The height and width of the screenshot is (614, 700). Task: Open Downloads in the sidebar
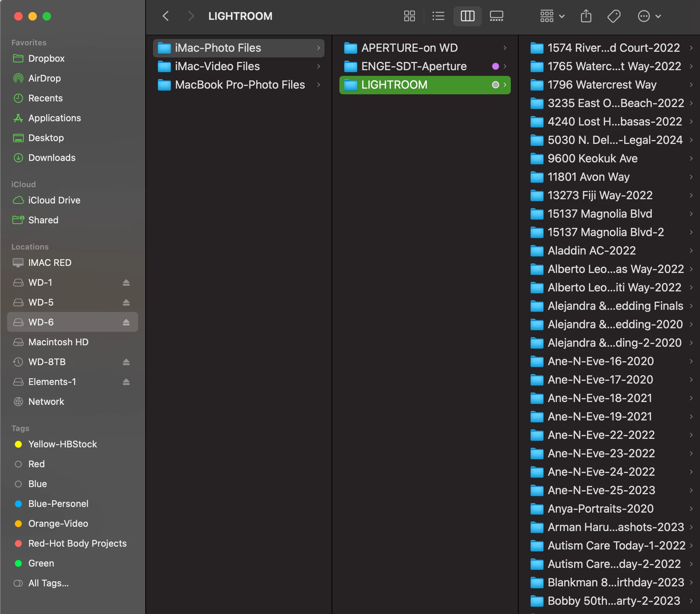(x=52, y=158)
